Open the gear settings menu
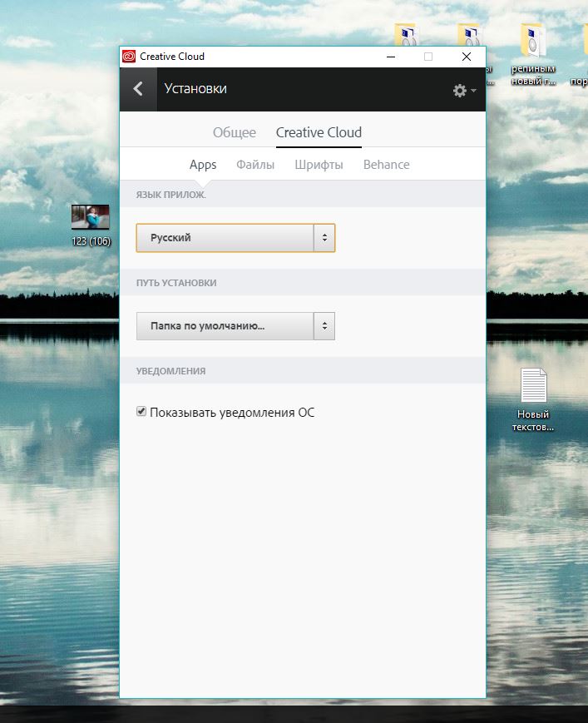The image size is (588, 723). (x=464, y=91)
